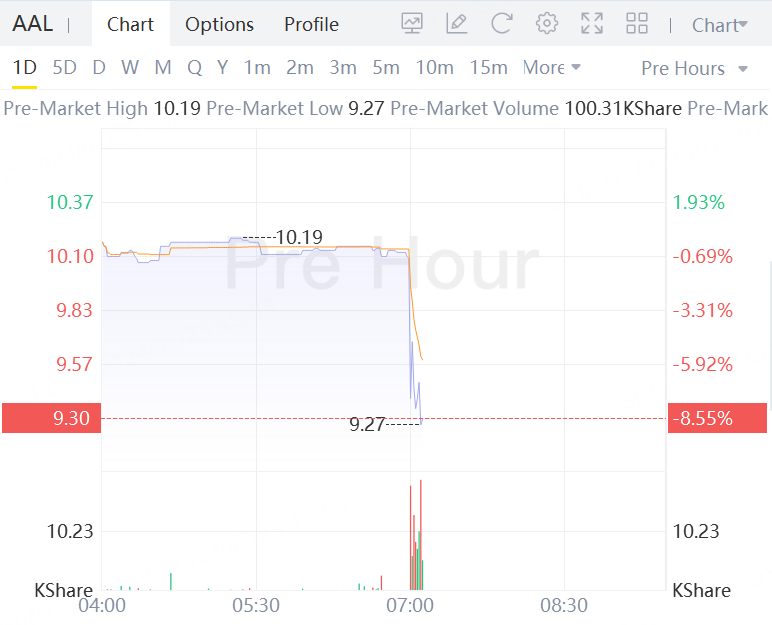
Task: Select the 15m interval
Action: [x=488, y=68]
